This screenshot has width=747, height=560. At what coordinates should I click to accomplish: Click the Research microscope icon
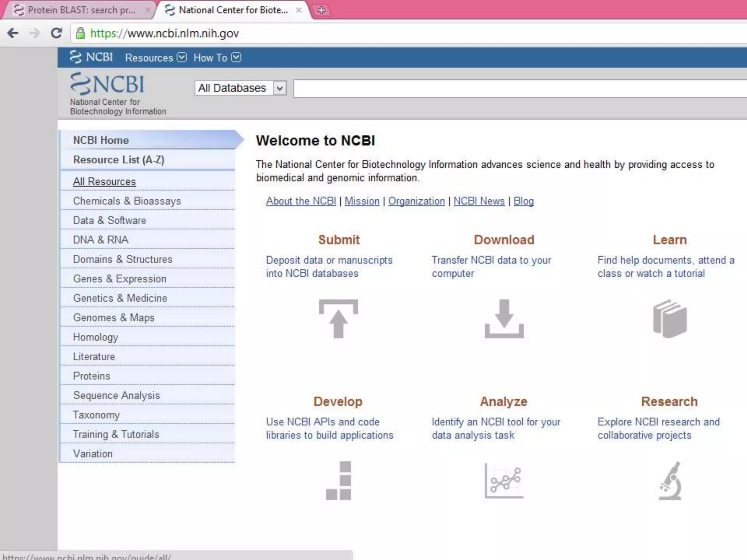coord(670,481)
